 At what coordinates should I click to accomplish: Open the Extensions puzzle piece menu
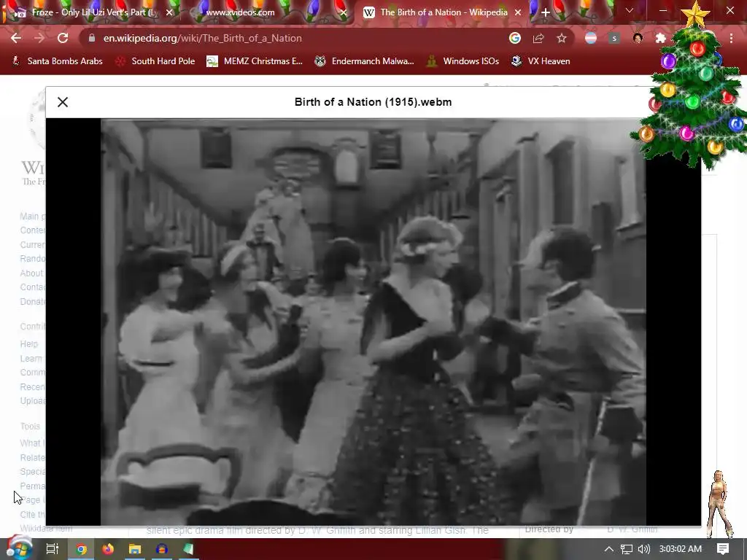tap(661, 38)
